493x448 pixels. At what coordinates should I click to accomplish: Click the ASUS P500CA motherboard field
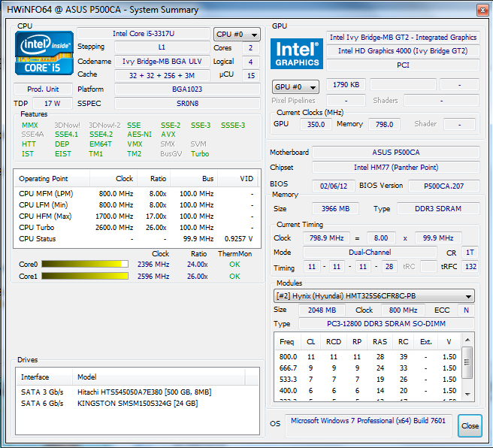pos(396,153)
